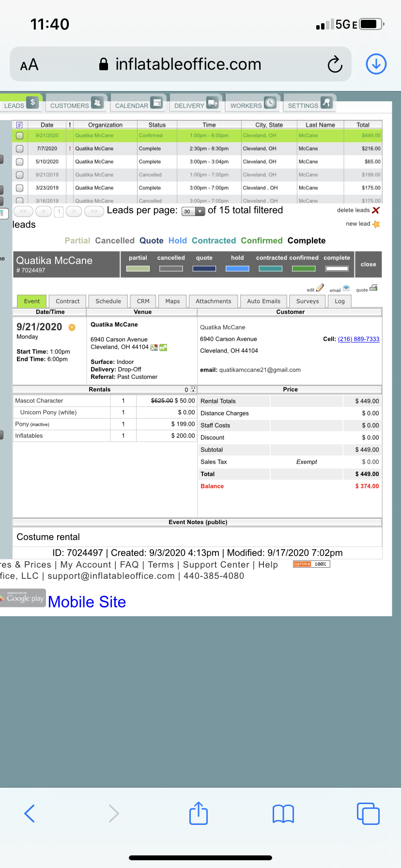Click the new lead star icon
This screenshot has width=401, height=868.
(x=376, y=224)
